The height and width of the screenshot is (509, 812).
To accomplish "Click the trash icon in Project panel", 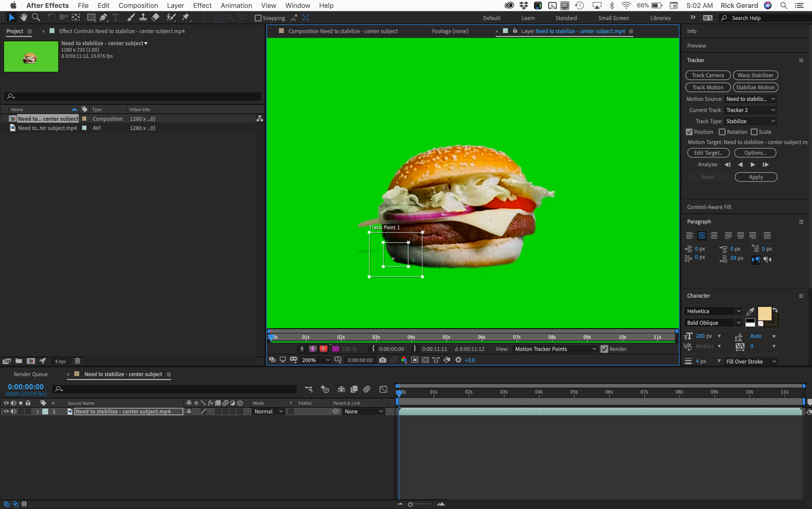I will click(x=78, y=361).
